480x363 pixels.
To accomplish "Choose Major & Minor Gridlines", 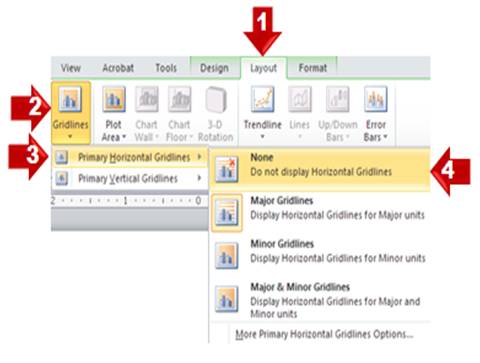I will coord(321,300).
